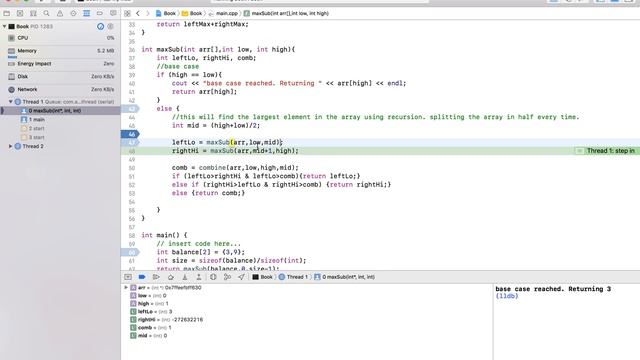640x360 pixels.
Task: Open the Disk gauge report
Action: tap(60, 76)
